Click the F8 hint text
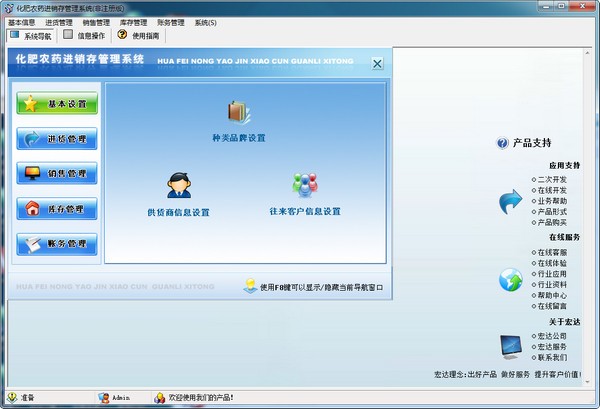Viewport: 600px width, 409px height. point(321,287)
